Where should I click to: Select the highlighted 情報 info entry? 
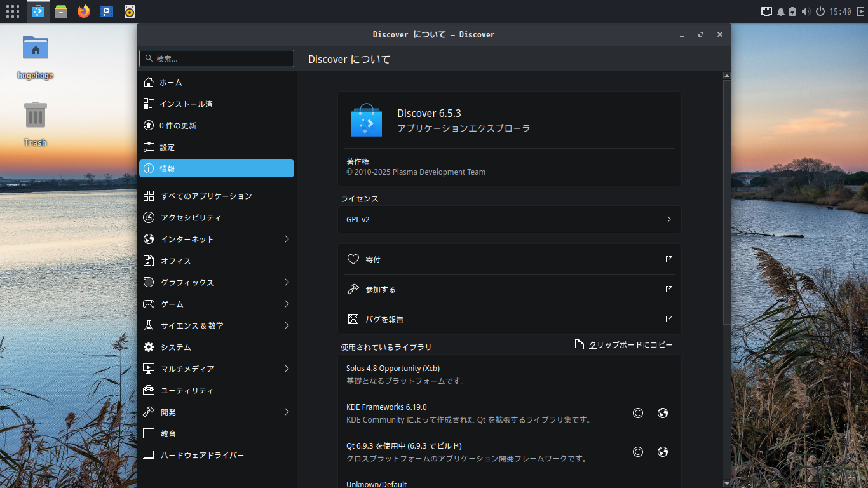coord(216,168)
